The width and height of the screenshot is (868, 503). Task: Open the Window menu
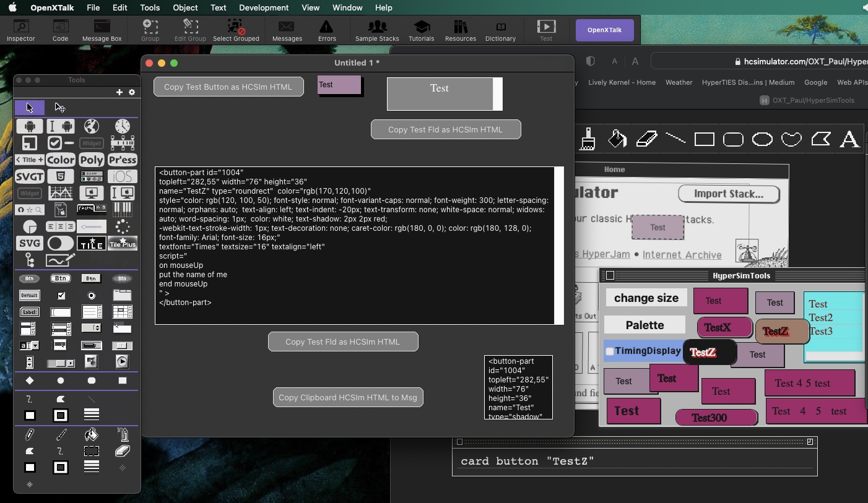[347, 7]
